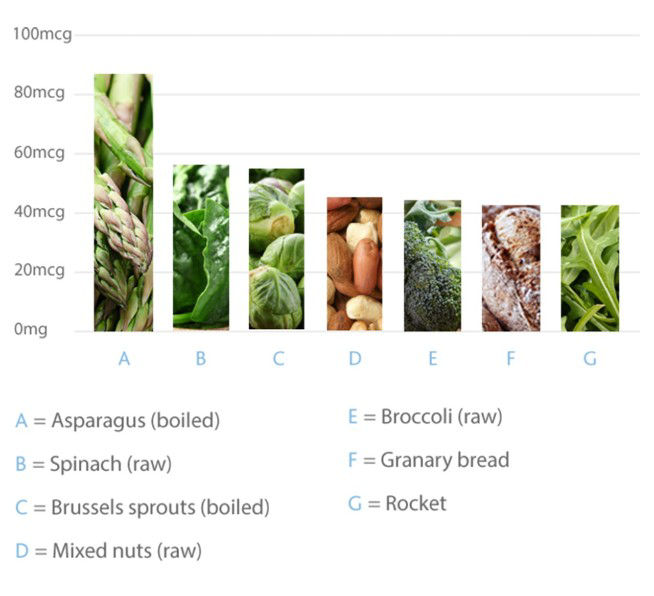This screenshot has width=654, height=596.
Task: Select legend entry Granary bread
Action: pyautogui.click(x=428, y=460)
